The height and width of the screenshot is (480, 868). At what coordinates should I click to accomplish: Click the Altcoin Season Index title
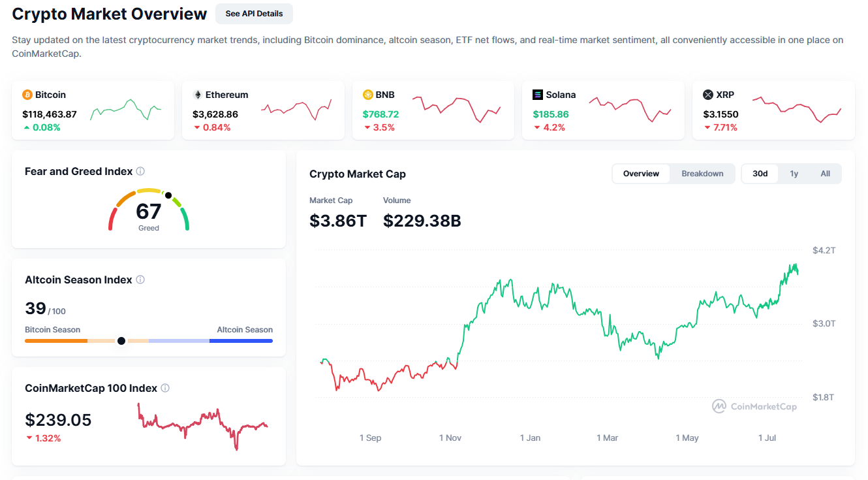coord(78,280)
